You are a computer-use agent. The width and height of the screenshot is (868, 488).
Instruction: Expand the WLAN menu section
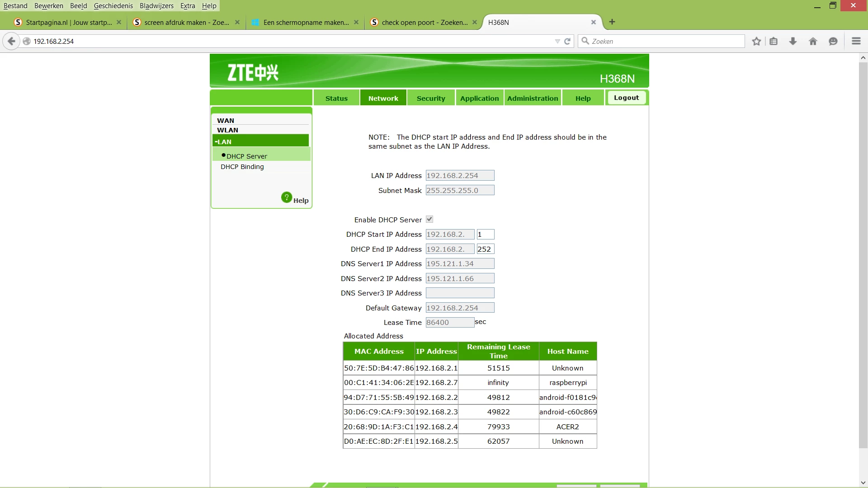click(227, 130)
